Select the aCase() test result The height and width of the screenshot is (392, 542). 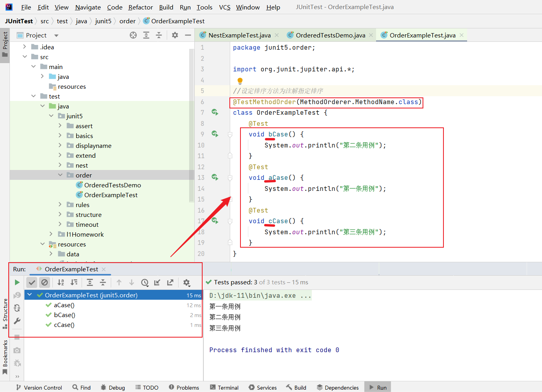coord(64,305)
